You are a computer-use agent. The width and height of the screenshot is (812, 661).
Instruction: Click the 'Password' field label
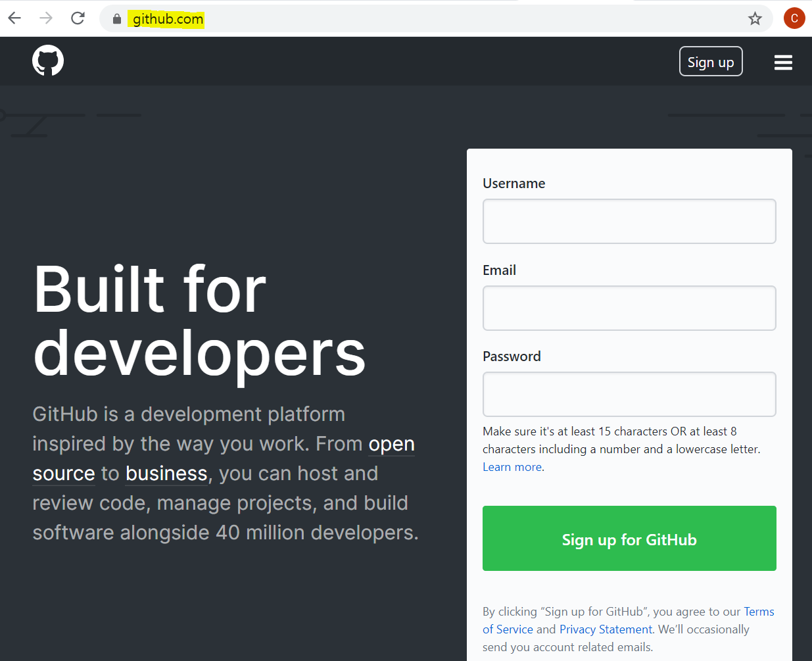(512, 356)
